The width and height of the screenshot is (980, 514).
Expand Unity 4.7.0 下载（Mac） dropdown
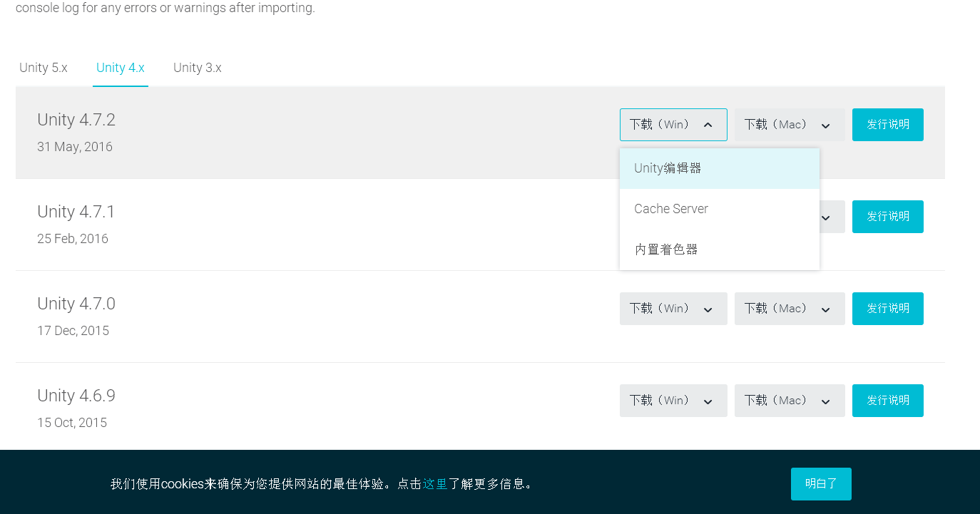(x=790, y=309)
